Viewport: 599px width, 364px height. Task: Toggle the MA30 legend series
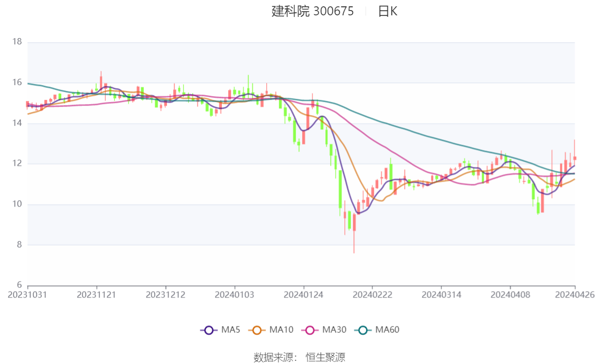pyautogui.click(x=324, y=330)
